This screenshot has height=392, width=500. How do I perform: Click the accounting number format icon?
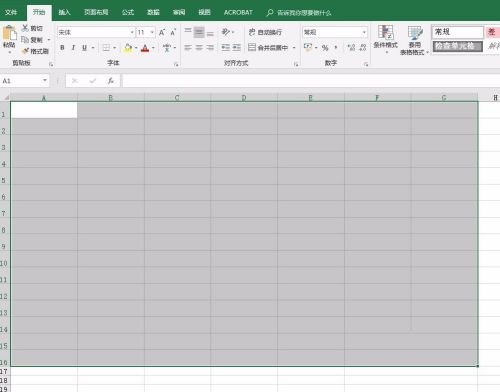(308, 47)
